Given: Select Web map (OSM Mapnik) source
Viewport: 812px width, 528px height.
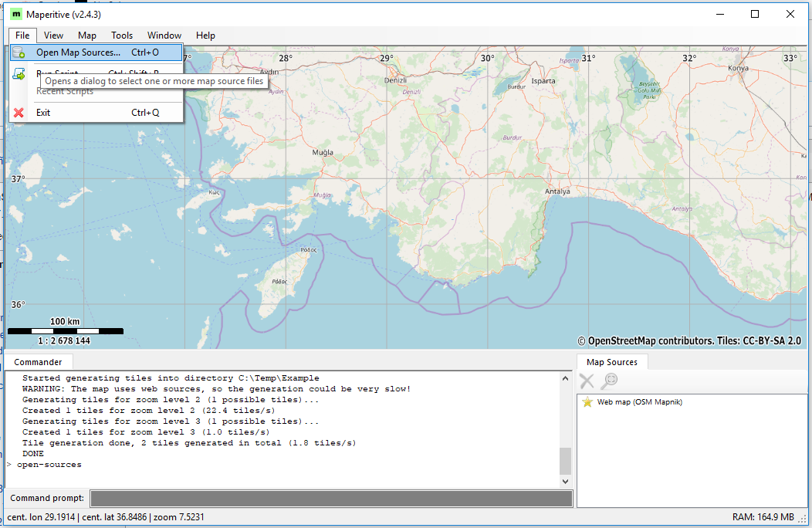Looking at the screenshot, I should 639,402.
